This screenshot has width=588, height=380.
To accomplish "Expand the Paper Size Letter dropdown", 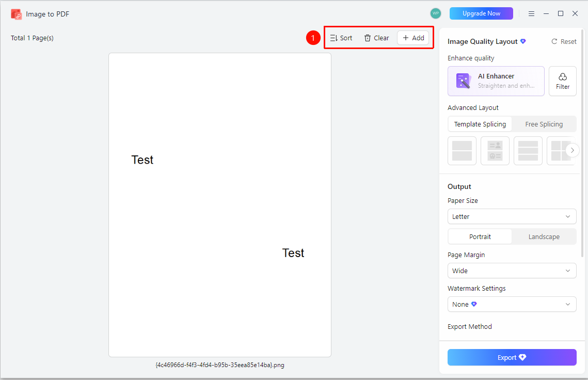I will (x=512, y=216).
